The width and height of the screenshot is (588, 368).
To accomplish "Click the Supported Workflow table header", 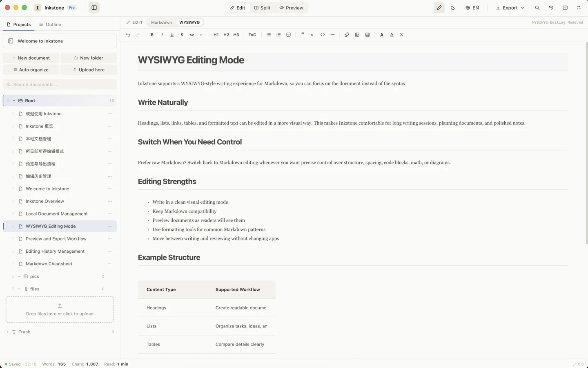I will (238, 289).
